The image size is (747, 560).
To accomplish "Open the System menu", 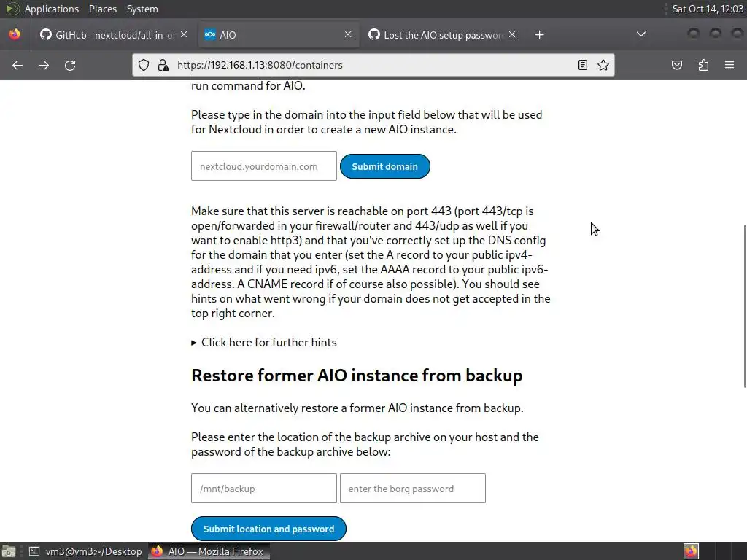I will pyautogui.click(x=142, y=9).
